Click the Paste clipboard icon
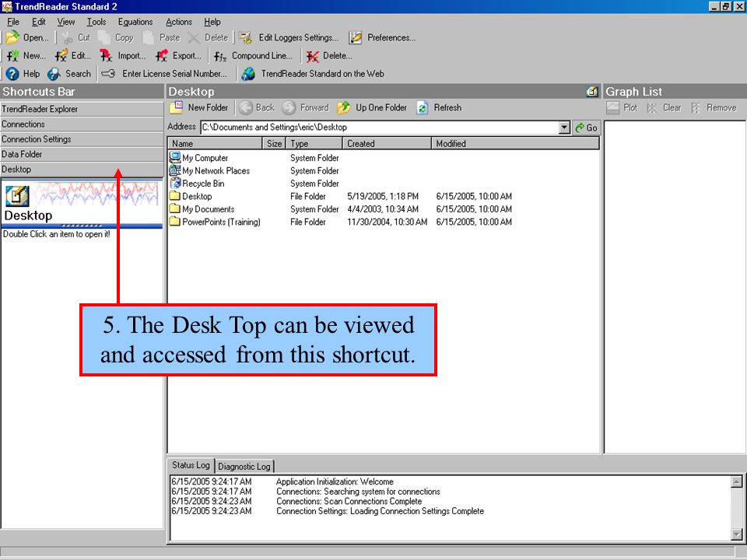The image size is (747, 560). [149, 37]
